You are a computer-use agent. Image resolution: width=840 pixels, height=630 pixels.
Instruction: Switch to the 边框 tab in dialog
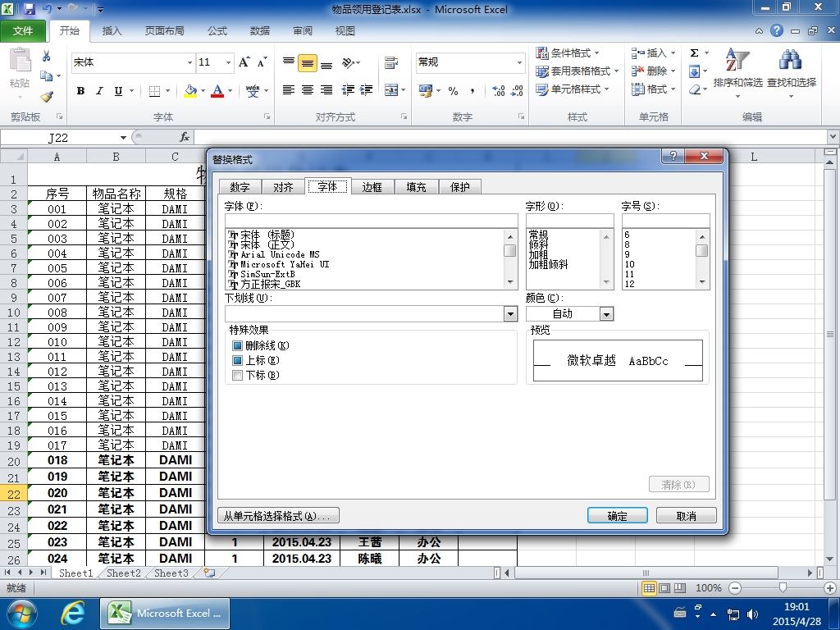(x=372, y=187)
